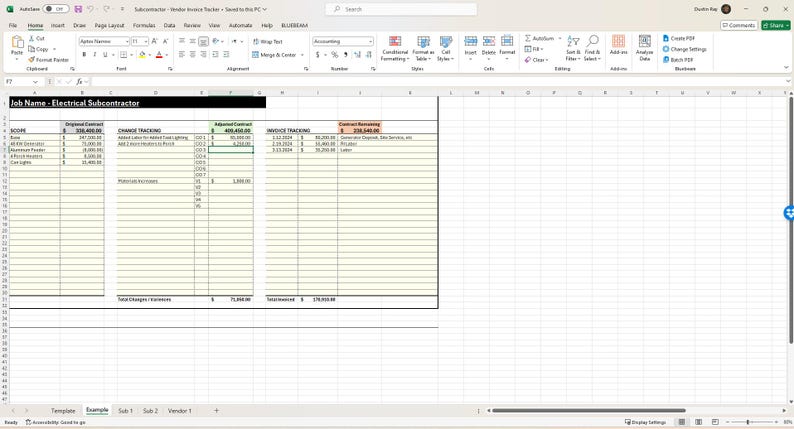The height and width of the screenshot is (429, 794).
Task: Click the Add-ins icon
Action: click(x=618, y=42)
